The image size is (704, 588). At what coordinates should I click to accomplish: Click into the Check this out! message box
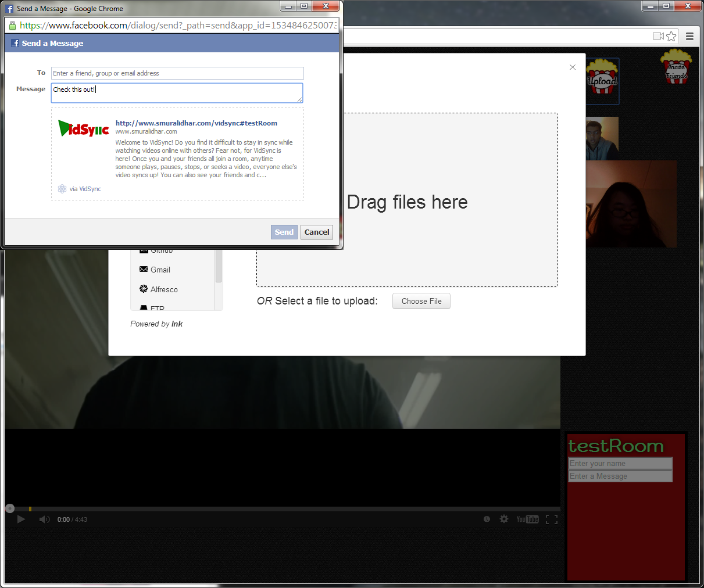tap(177, 93)
